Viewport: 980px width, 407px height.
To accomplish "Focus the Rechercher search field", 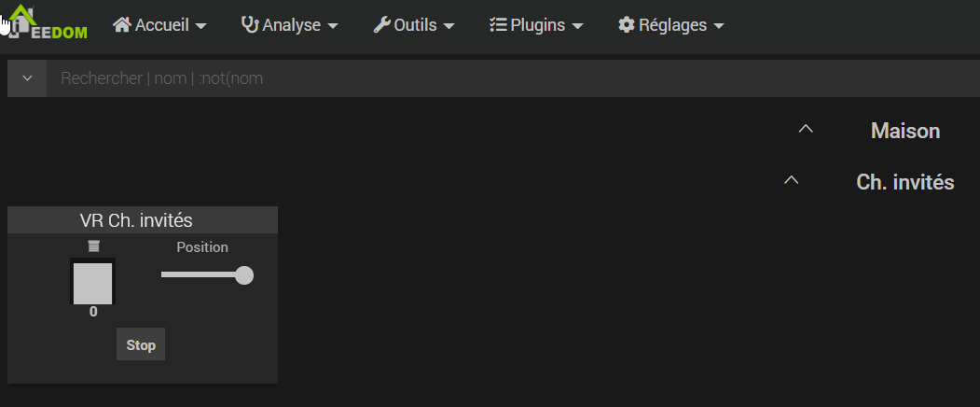I will click(513, 78).
